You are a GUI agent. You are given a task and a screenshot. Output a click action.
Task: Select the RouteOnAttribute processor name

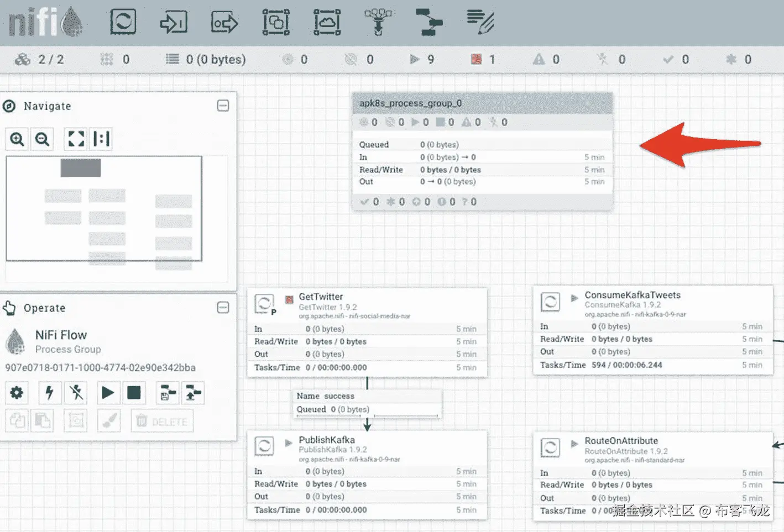pyautogui.click(x=621, y=441)
